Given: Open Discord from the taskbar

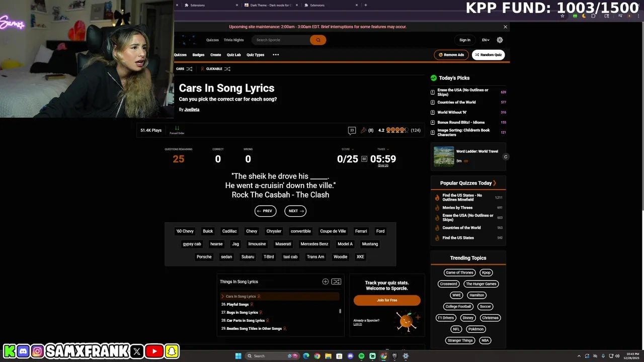Looking at the screenshot, I should point(350,356).
